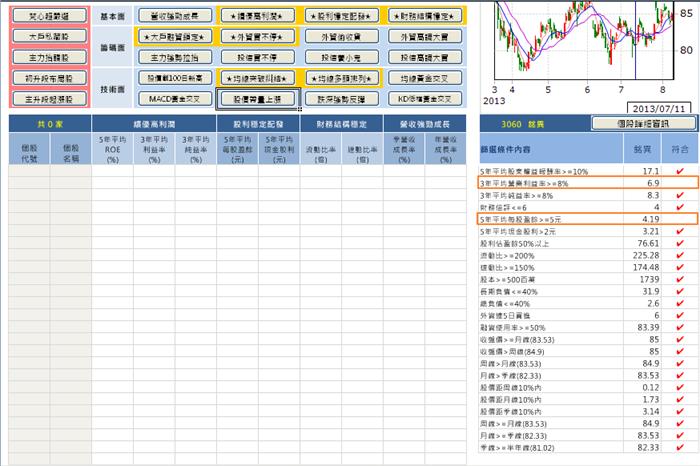Click the 外資高調大買 button

(426, 38)
